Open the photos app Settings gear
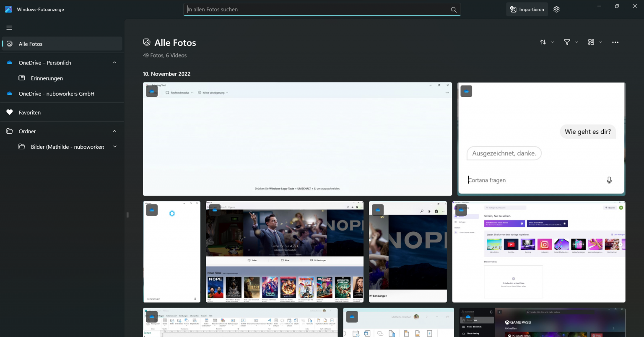 (556, 9)
